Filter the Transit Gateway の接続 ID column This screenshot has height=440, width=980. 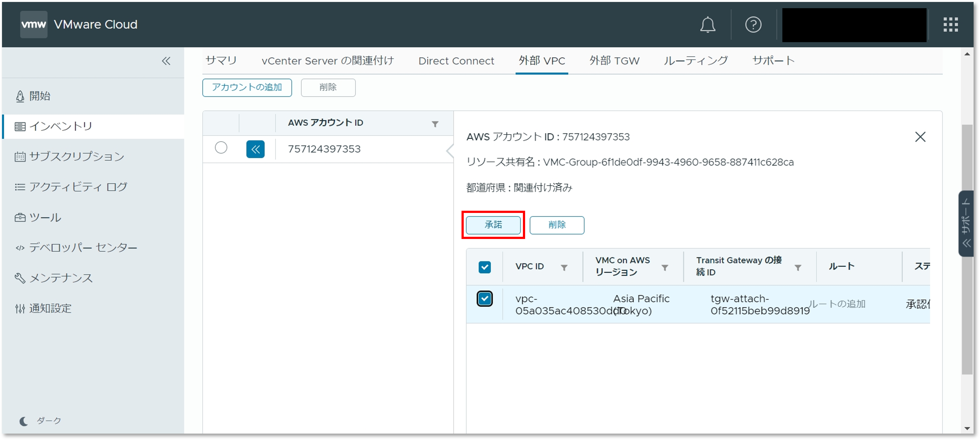coord(798,268)
